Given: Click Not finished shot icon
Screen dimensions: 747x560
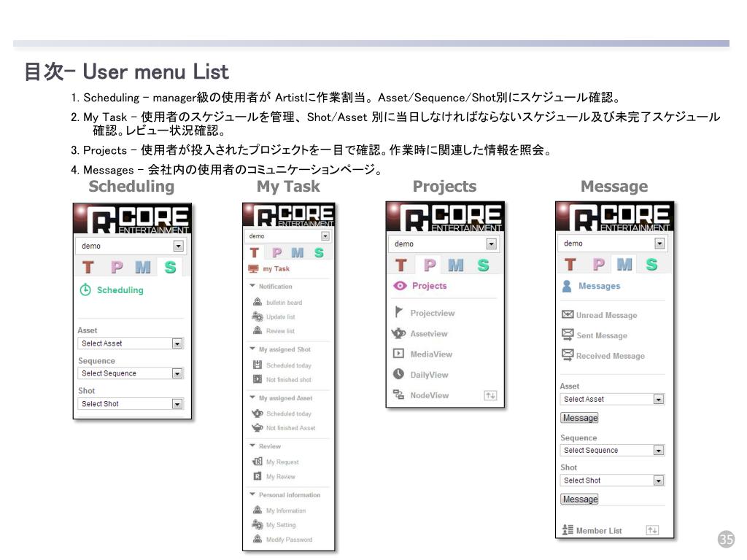Looking at the screenshot, I should click(258, 379).
